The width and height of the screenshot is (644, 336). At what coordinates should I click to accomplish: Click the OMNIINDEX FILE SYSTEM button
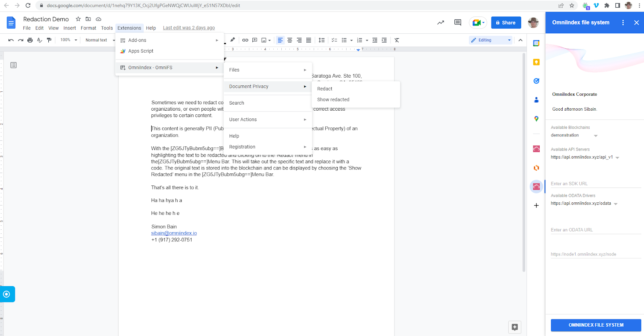[x=596, y=325]
